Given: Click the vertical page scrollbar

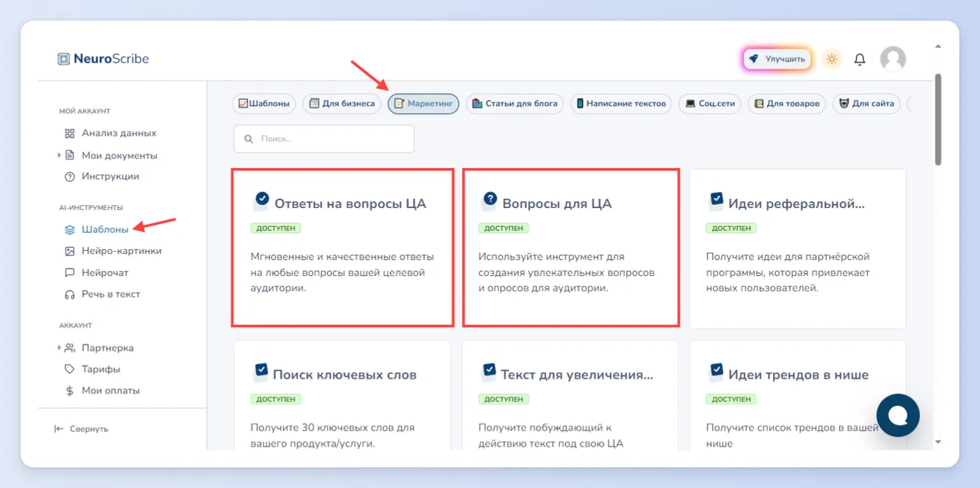Looking at the screenshot, I should click(x=938, y=119).
